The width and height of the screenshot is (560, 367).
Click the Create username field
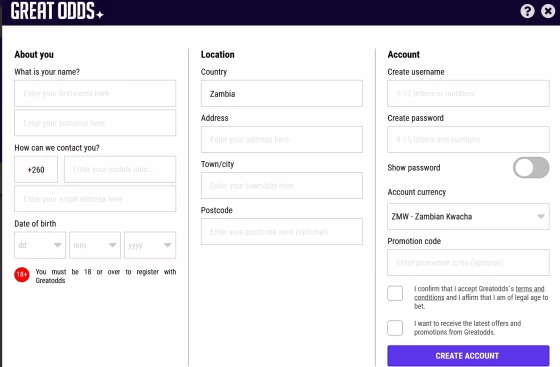pos(468,93)
